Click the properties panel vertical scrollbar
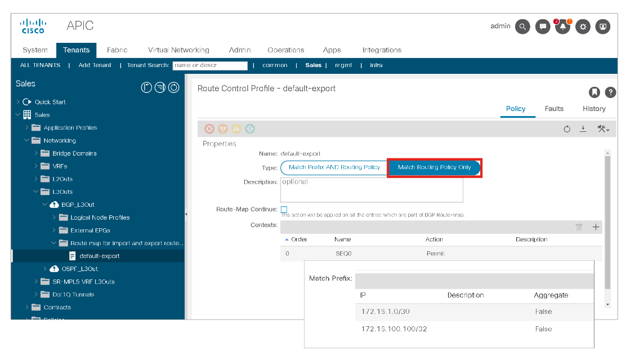 coord(607,225)
